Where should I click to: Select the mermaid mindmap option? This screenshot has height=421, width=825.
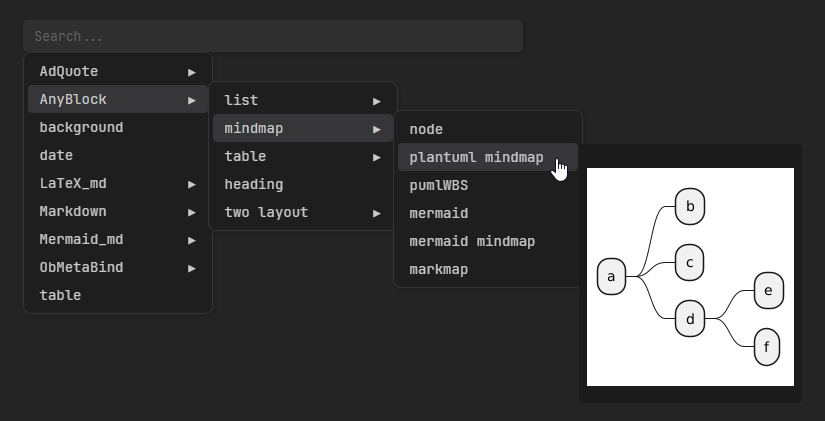pyautogui.click(x=472, y=242)
